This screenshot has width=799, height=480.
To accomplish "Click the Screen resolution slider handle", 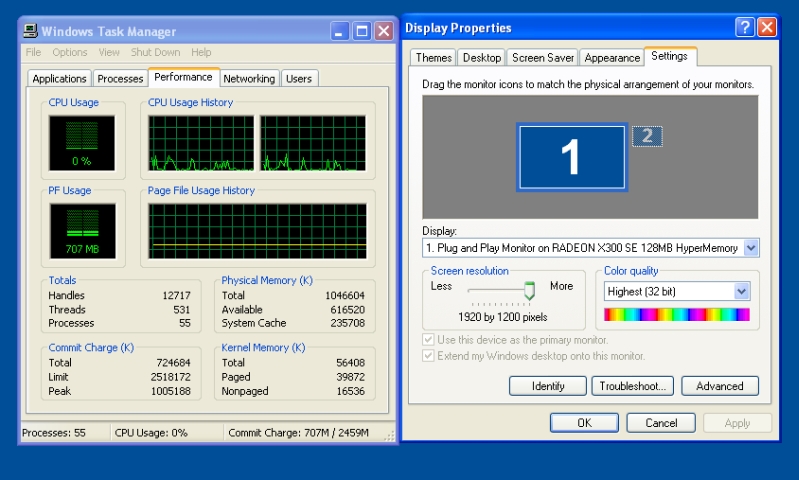I will (x=529, y=290).
